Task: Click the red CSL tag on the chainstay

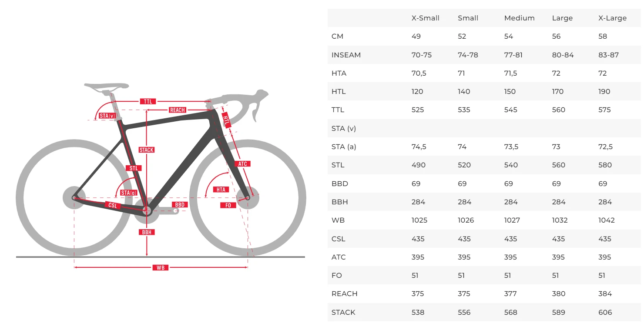Action: (x=113, y=205)
